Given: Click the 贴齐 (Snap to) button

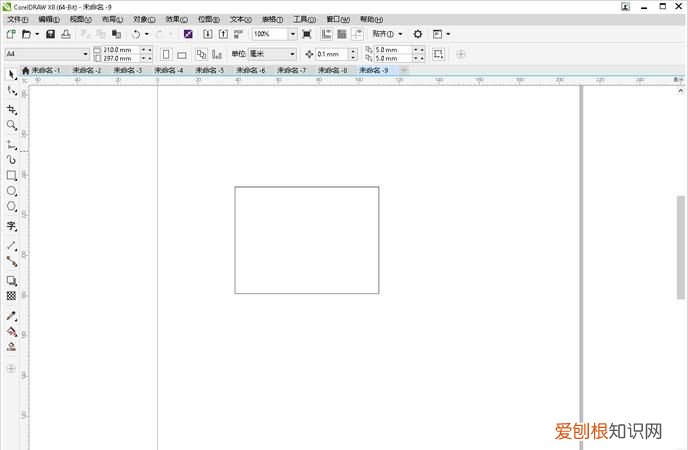Looking at the screenshot, I should (386, 34).
